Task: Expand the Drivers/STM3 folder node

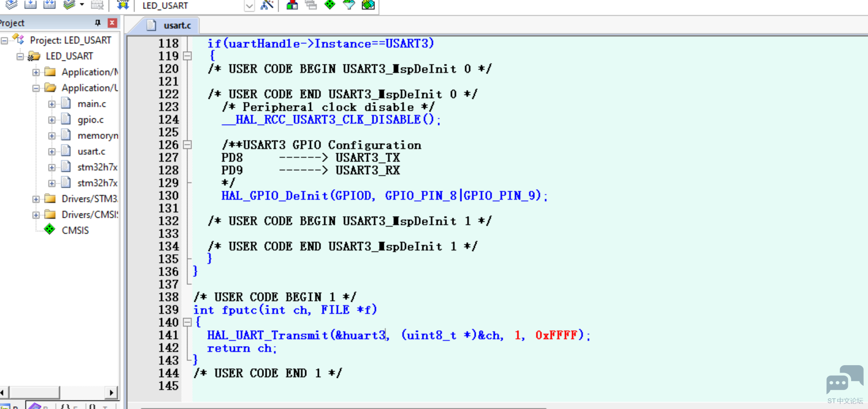Action: [x=36, y=199]
